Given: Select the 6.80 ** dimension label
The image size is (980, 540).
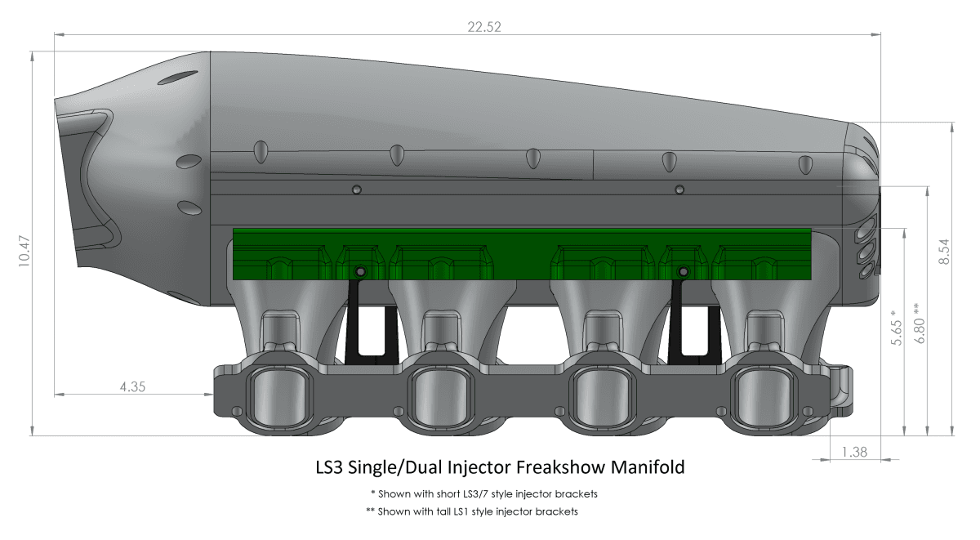Looking at the screenshot, I should tap(920, 323).
